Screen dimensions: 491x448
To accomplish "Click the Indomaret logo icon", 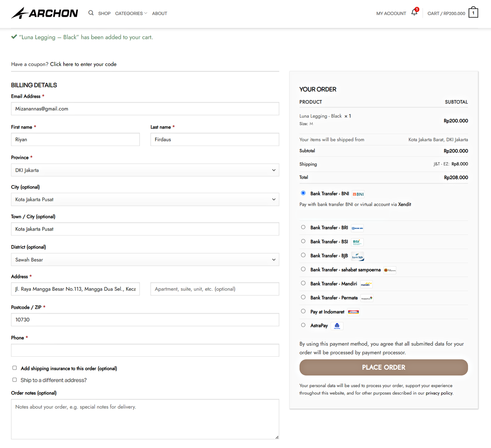I will tap(353, 312).
